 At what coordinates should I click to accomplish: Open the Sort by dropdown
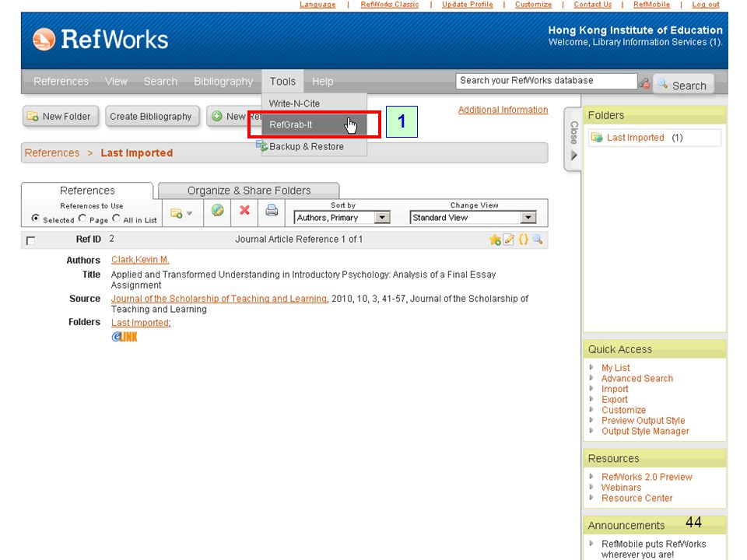point(342,218)
